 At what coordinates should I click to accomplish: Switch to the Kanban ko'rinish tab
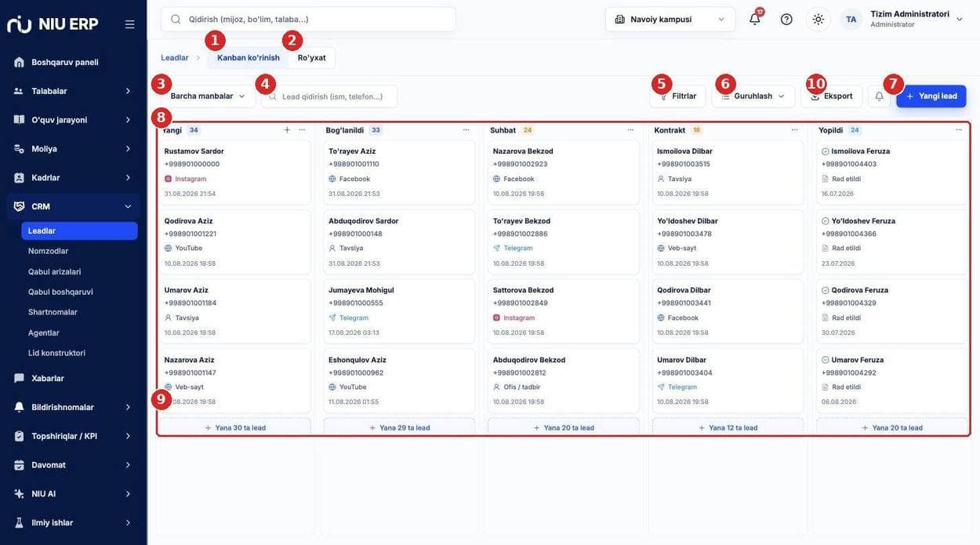249,57
